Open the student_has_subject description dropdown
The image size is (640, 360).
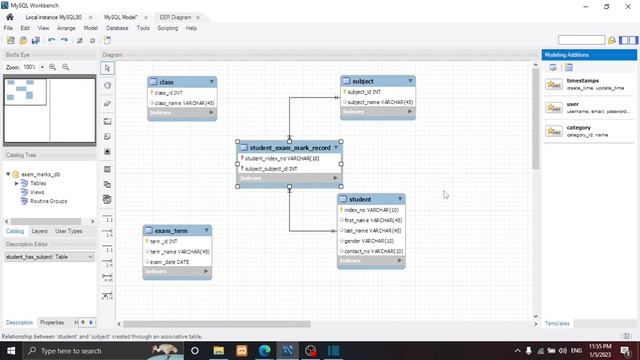click(90, 257)
